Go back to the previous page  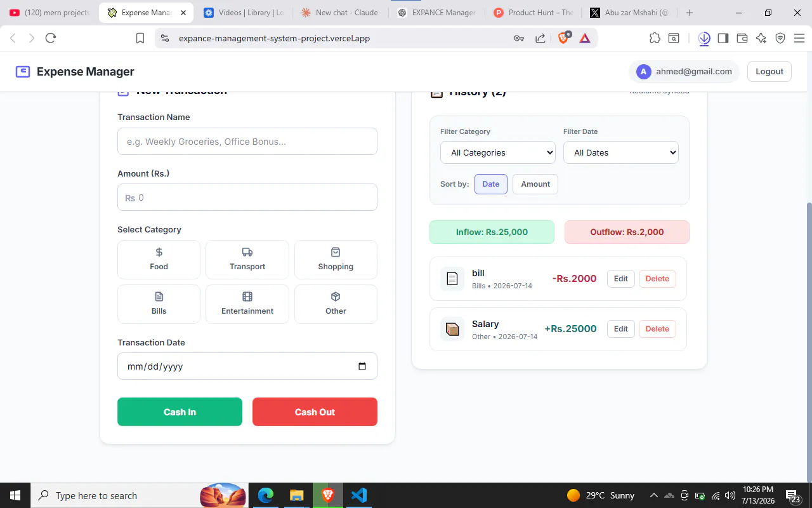(x=13, y=38)
